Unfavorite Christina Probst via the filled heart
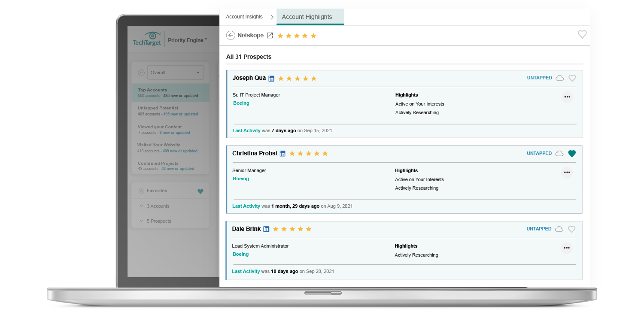The width and height of the screenshot is (644, 327). 572,153
